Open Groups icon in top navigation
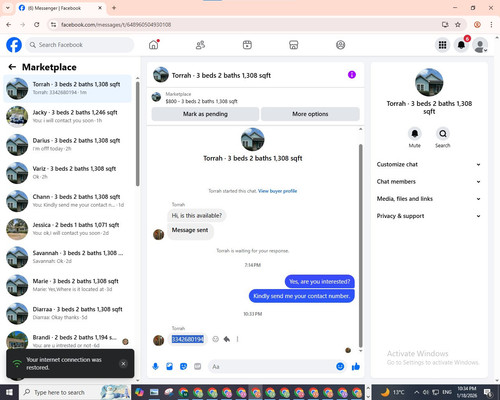 (340, 45)
